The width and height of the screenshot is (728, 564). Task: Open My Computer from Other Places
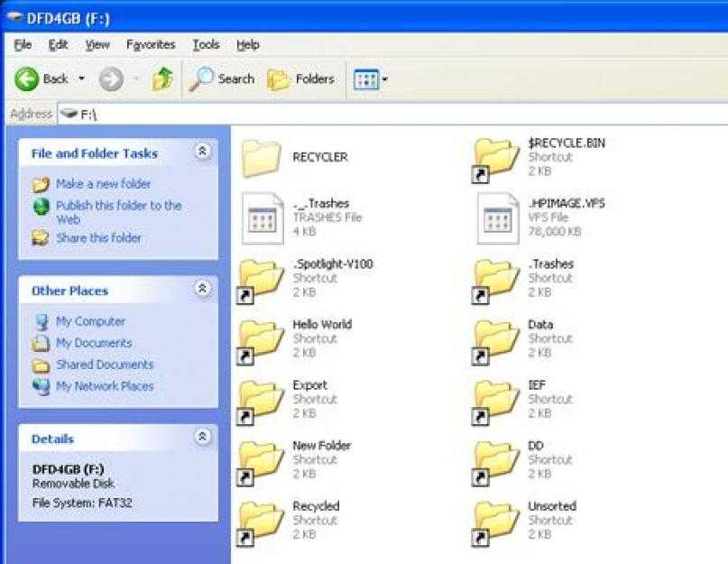point(90,321)
